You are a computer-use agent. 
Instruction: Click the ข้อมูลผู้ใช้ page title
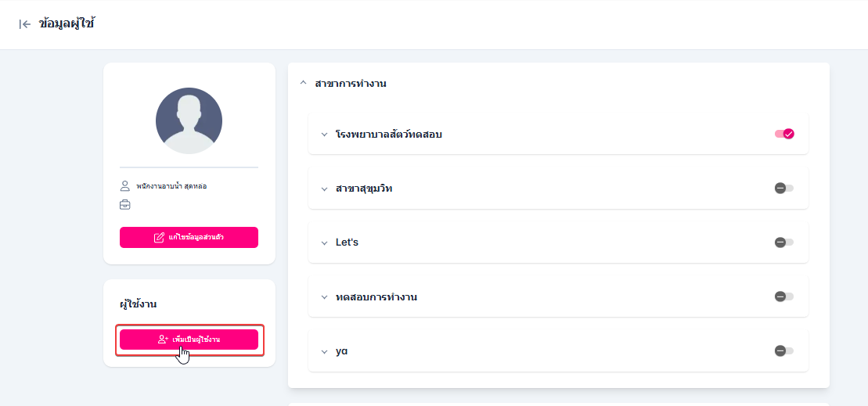pos(67,24)
